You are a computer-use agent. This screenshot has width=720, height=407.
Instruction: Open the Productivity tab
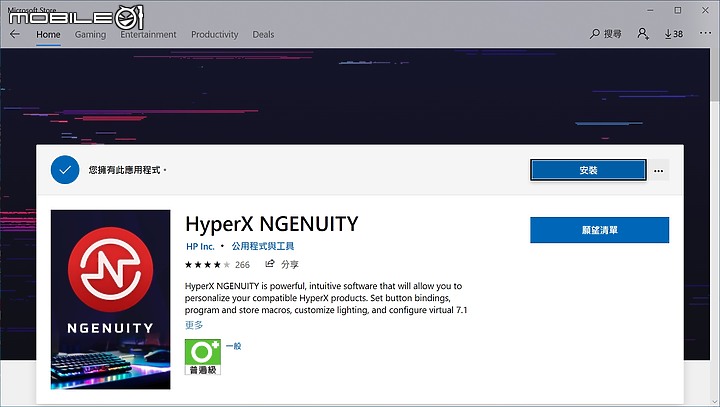tap(214, 34)
